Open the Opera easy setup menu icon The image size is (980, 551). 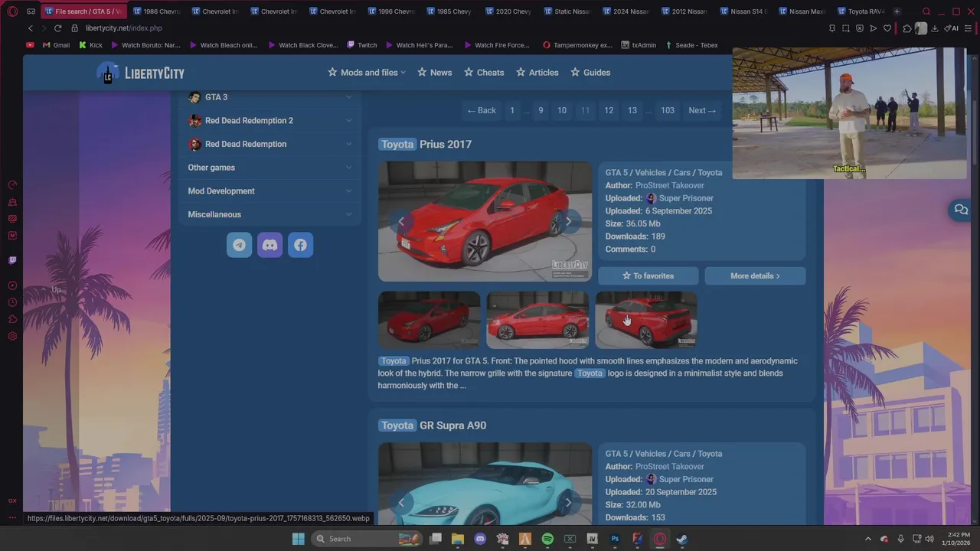[969, 28]
